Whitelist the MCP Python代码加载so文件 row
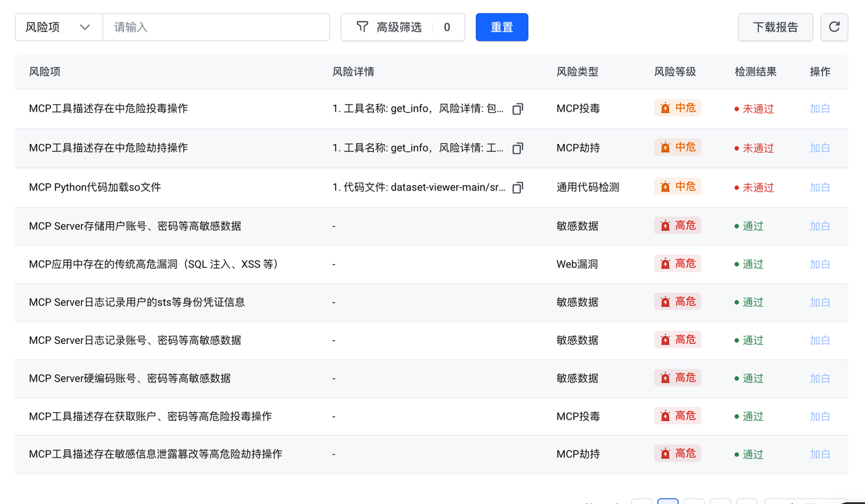 [x=820, y=187]
